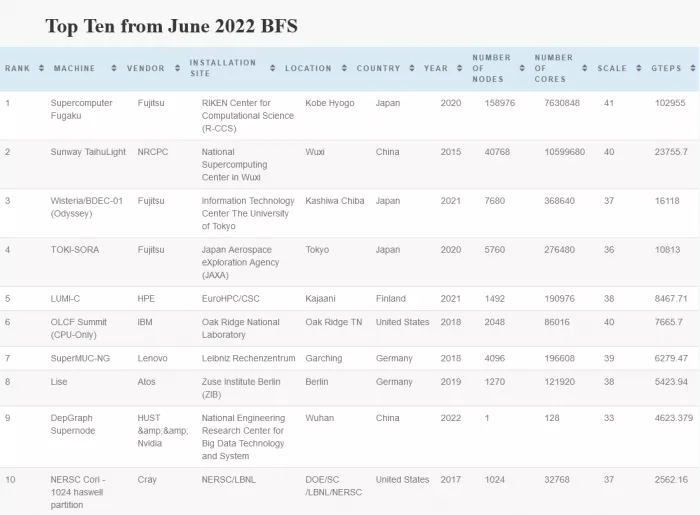Select the 'LUMI-C' machine cell
The width and height of the screenshot is (700, 515).
[x=65, y=299]
